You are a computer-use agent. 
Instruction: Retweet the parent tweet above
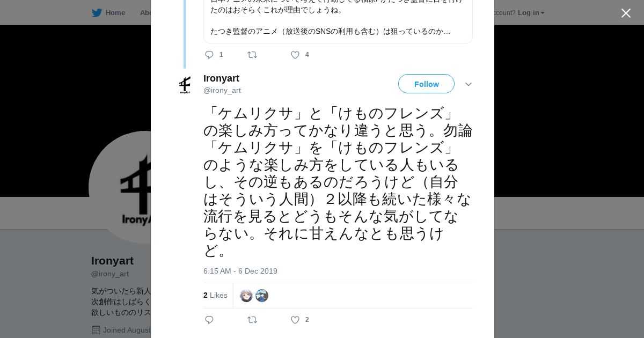(252, 55)
